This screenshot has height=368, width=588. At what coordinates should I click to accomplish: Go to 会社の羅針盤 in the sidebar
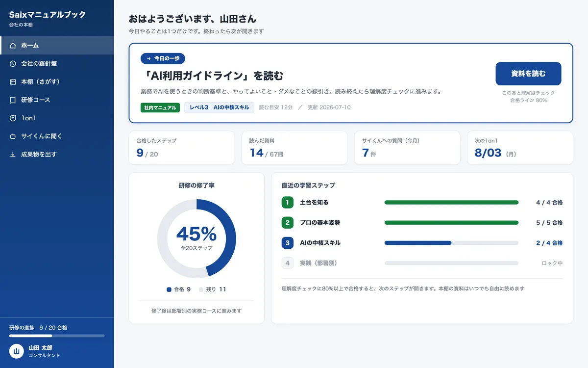57,64
